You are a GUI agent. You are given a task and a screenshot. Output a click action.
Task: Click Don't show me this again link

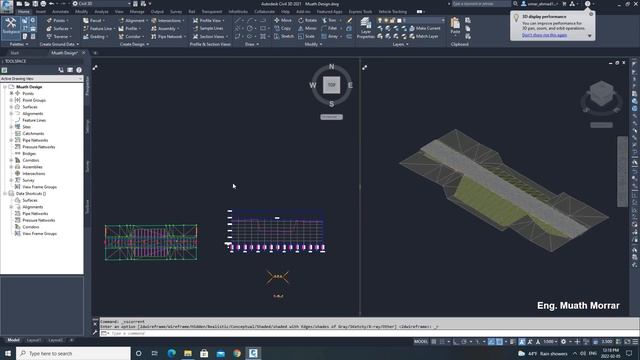(x=544, y=35)
